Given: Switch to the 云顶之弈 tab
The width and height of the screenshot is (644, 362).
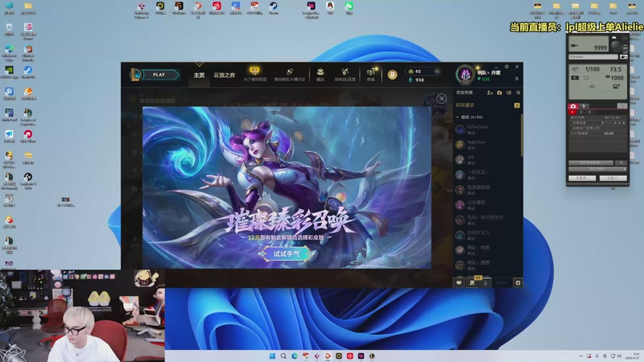Looking at the screenshot, I should click(225, 75).
